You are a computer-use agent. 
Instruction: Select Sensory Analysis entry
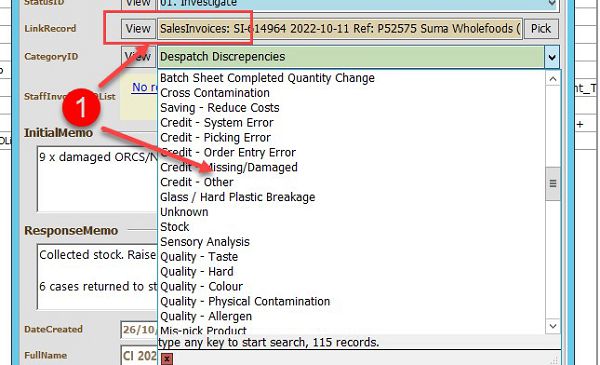click(x=205, y=242)
